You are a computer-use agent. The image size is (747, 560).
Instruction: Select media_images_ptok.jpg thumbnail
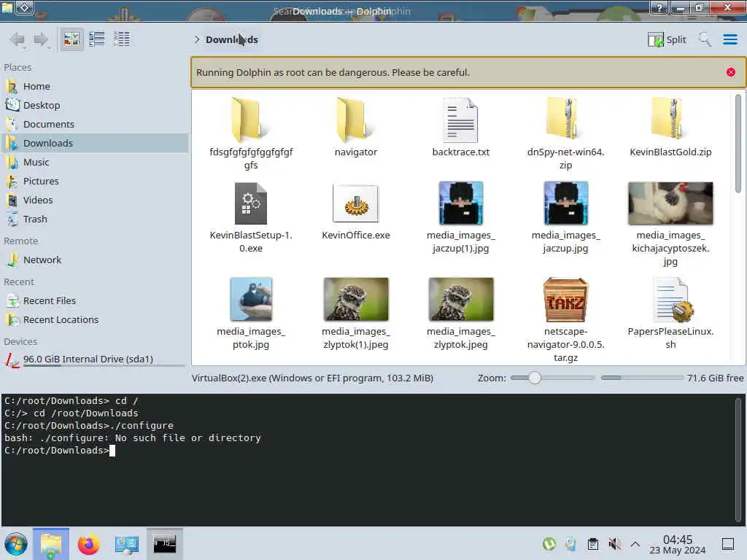(x=251, y=314)
